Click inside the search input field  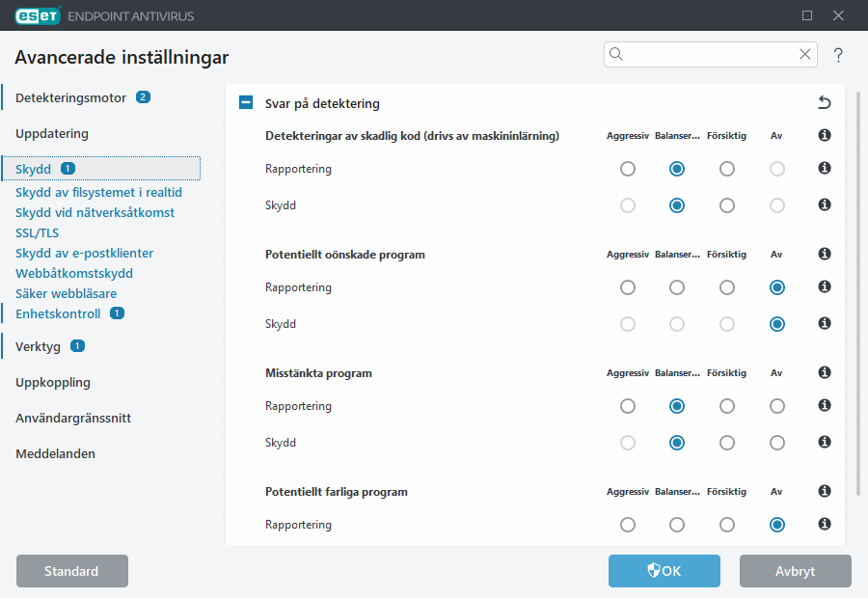tap(704, 54)
